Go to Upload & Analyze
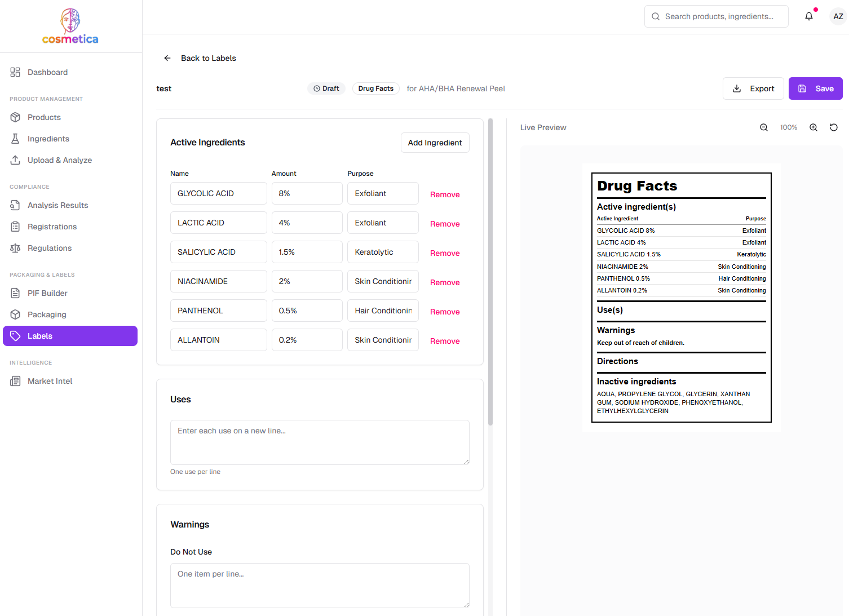 coord(59,160)
